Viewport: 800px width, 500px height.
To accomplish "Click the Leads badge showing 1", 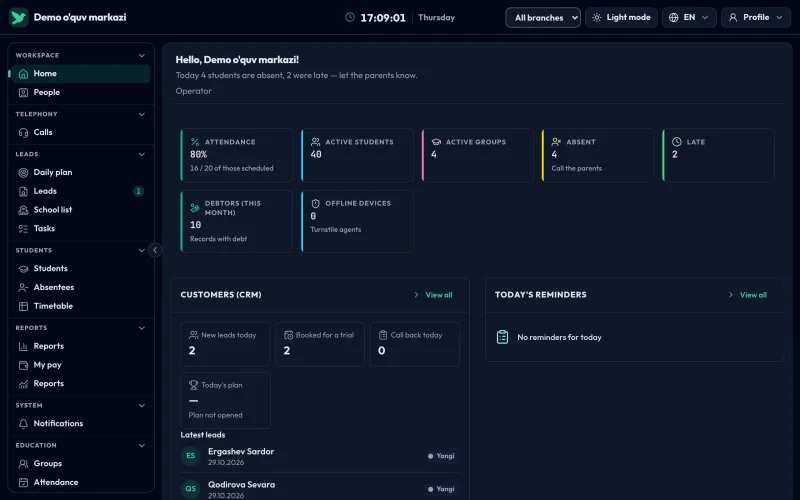I will [x=138, y=191].
